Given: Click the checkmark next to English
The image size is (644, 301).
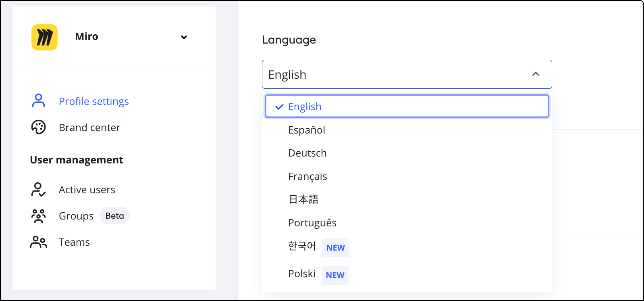Looking at the screenshot, I should (279, 107).
